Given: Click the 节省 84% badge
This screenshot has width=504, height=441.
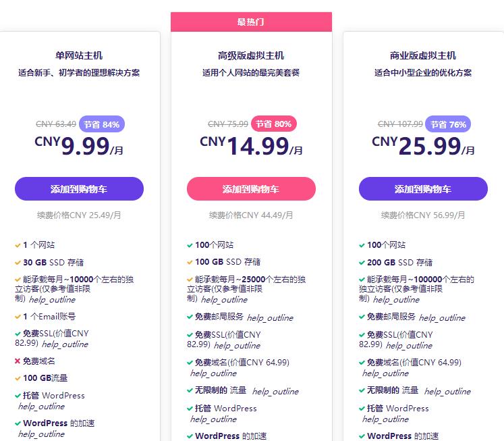Looking at the screenshot, I should (102, 124).
